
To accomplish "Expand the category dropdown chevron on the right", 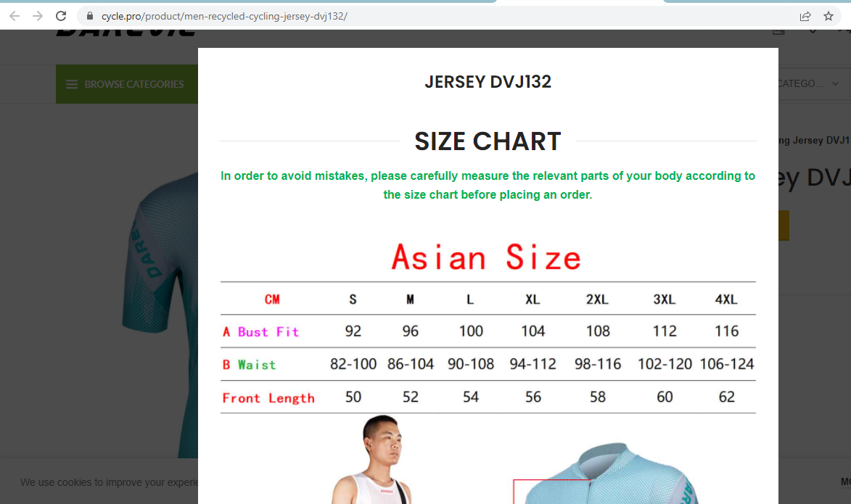I will [x=835, y=83].
